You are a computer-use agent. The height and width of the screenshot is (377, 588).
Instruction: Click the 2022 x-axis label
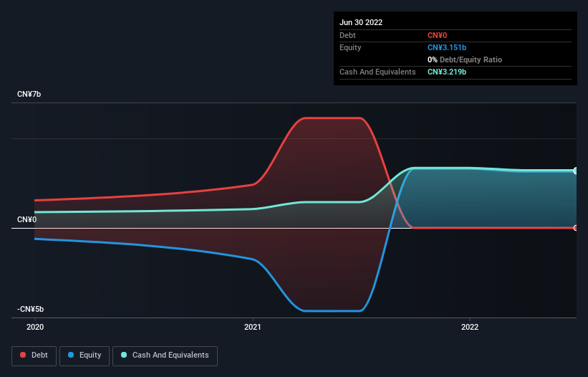point(470,327)
